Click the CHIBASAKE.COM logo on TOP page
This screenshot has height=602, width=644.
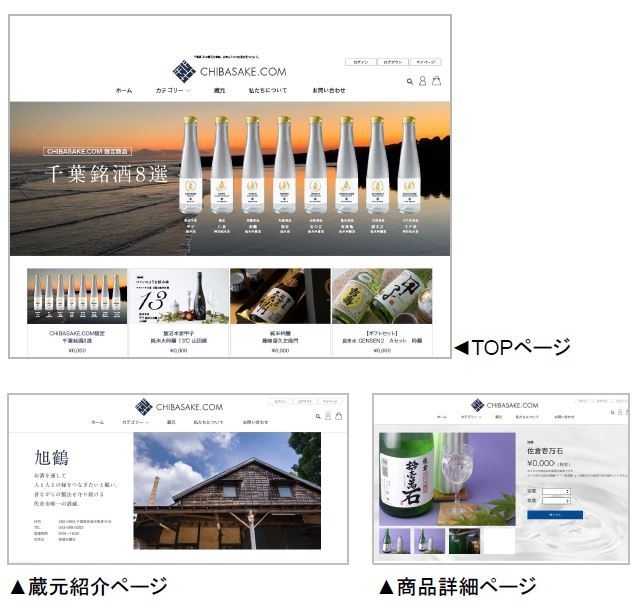click(x=229, y=71)
